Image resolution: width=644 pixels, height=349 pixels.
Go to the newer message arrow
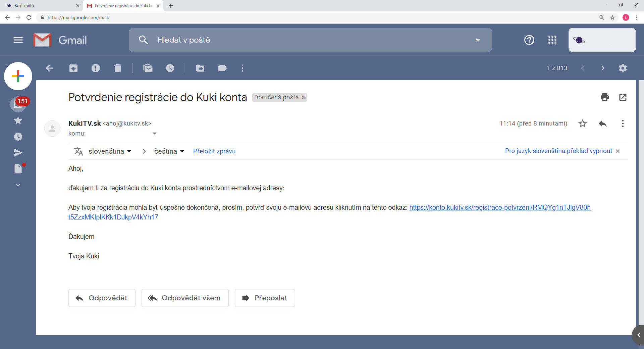(x=583, y=68)
